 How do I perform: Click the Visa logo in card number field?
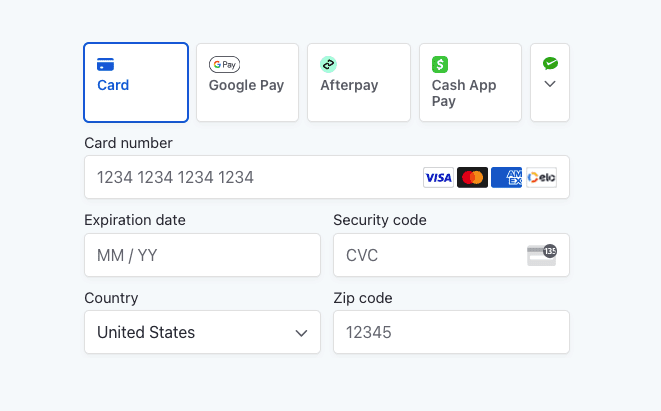(438, 178)
